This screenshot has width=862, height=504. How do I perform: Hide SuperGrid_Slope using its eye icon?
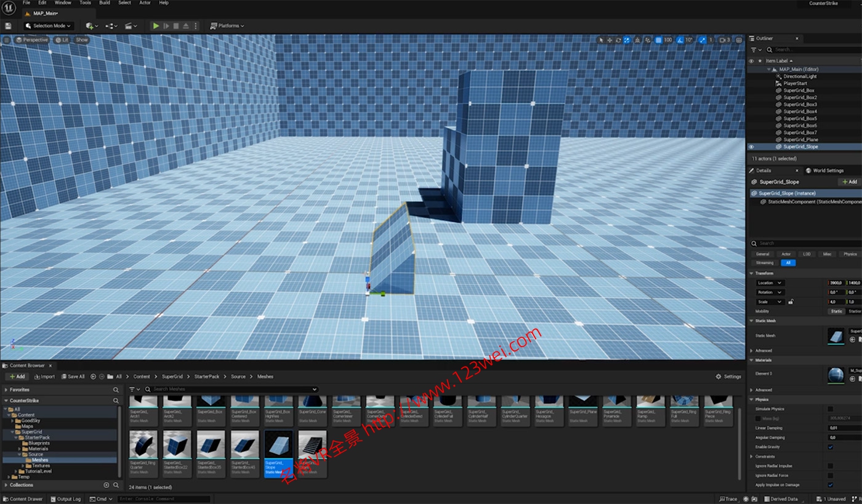click(751, 147)
